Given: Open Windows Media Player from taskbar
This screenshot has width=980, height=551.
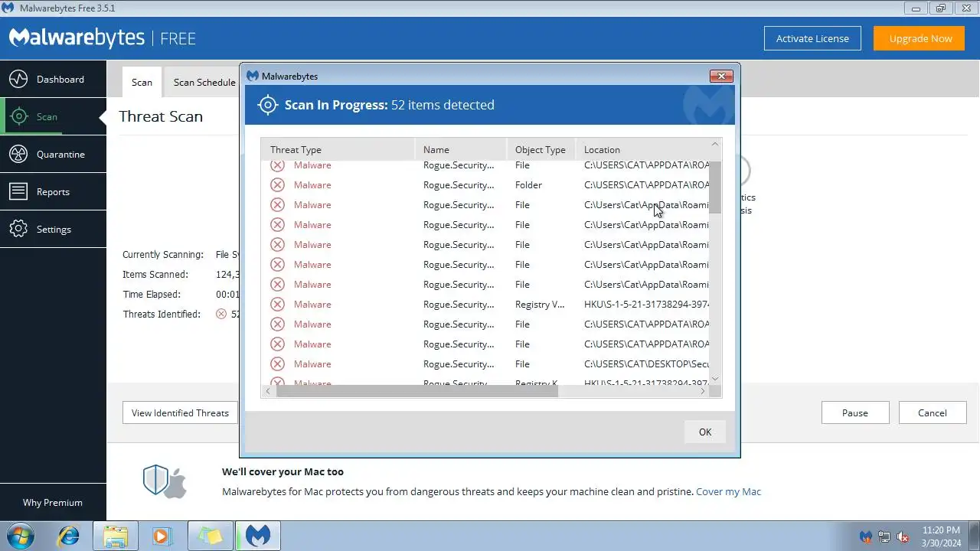Looking at the screenshot, I should pos(162,536).
